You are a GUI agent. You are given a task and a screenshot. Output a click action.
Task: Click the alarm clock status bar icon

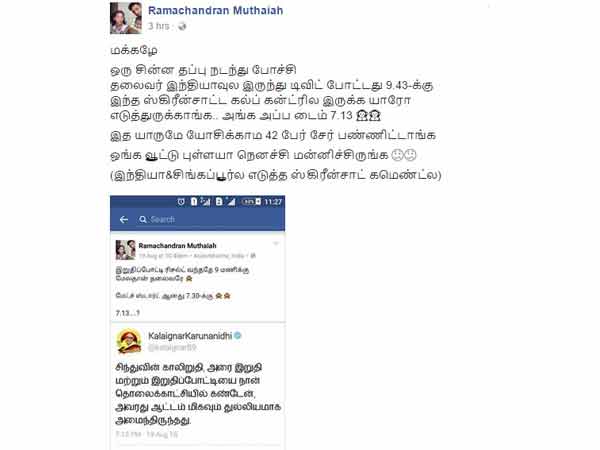tap(181, 202)
